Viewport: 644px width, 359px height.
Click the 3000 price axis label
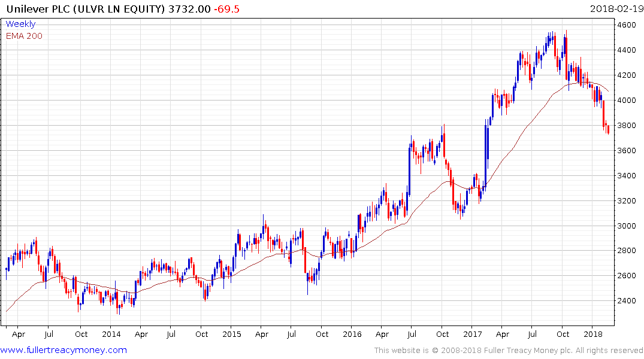[x=627, y=226]
